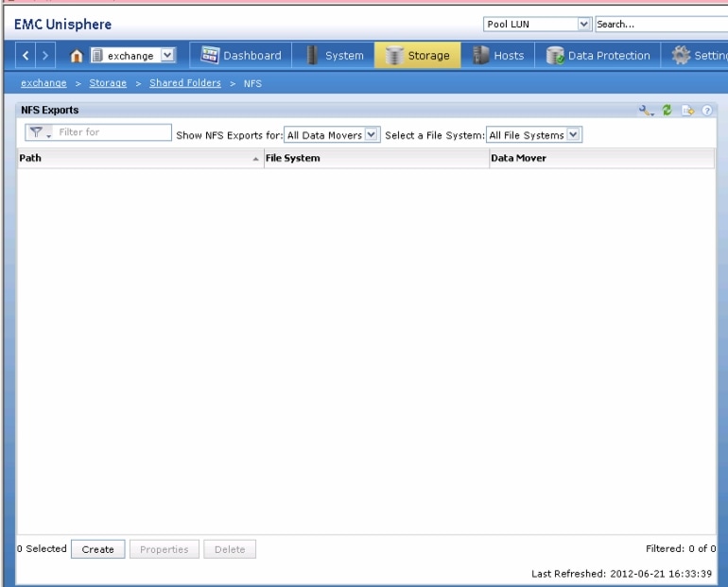
Task: Click into the Filter for field
Action: (x=113, y=132)
